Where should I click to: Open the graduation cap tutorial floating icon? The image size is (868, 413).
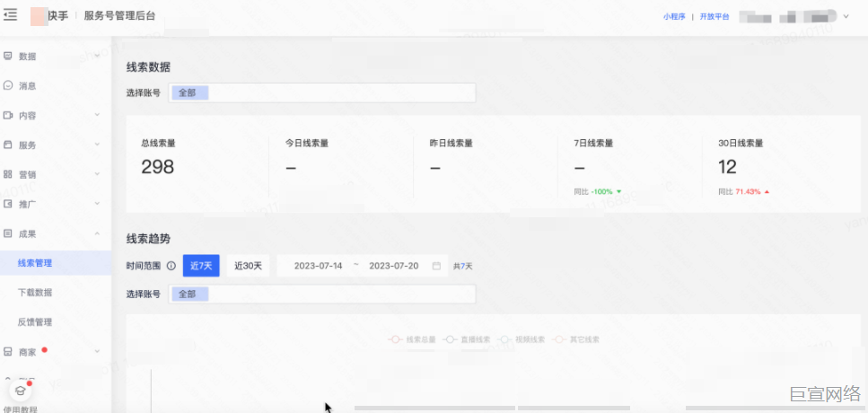pos(21,391)
